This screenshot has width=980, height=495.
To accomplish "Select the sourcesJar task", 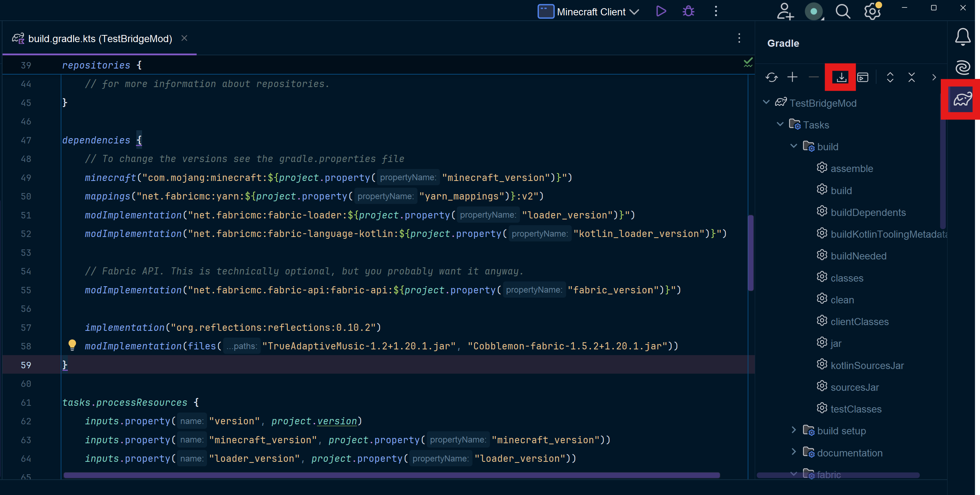I will 854,387.
